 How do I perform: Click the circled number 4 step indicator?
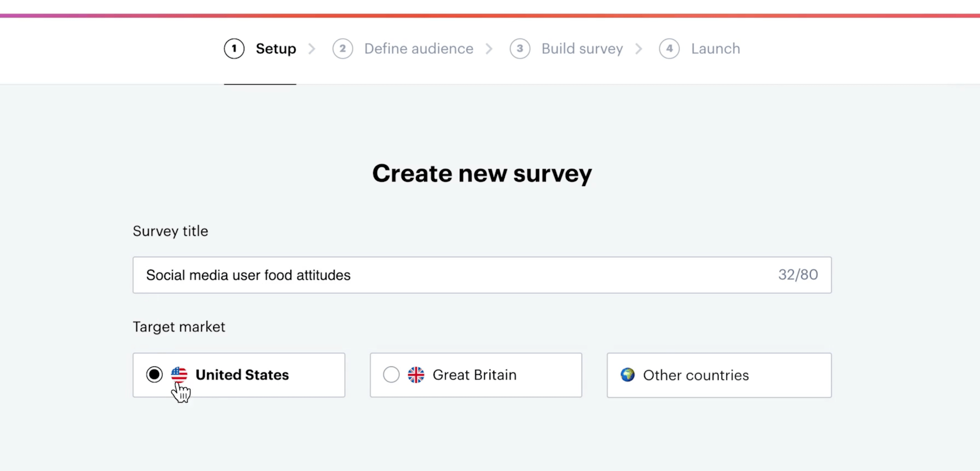pos(669,48)
